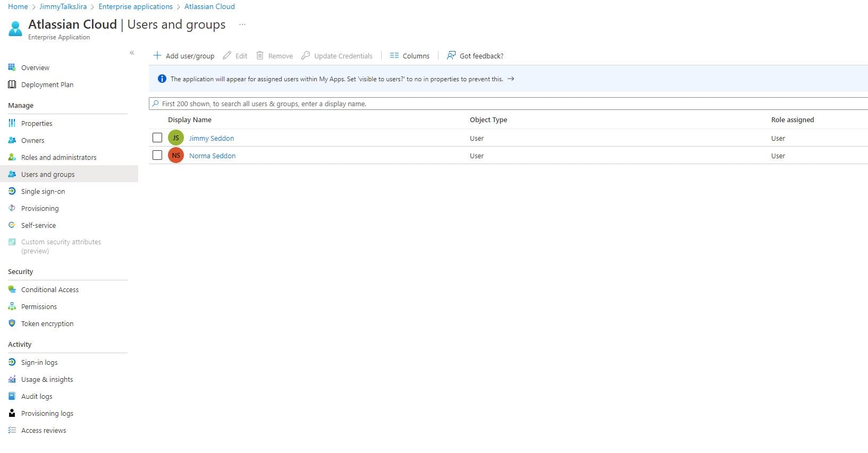This screenshot has height=453, width=868.
Task: Open Conditional Access under Security
Action: tap(50, 289)
